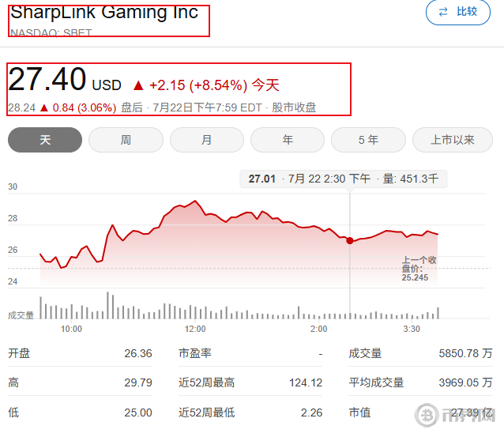Click the 上一个收盘价 25.245 label
Viewport: 504px width, 437px height.
pyautogui.click(x=419, y=269)
